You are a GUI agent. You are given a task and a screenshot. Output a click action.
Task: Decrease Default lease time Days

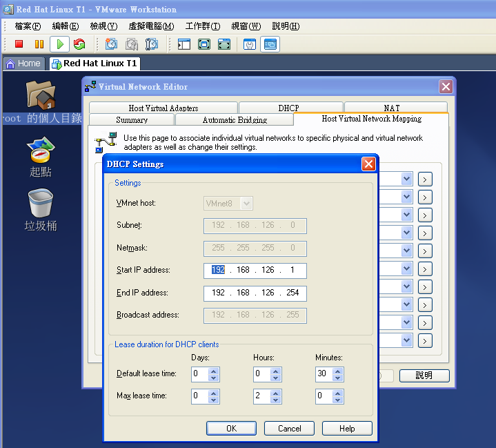coord(214,378)
